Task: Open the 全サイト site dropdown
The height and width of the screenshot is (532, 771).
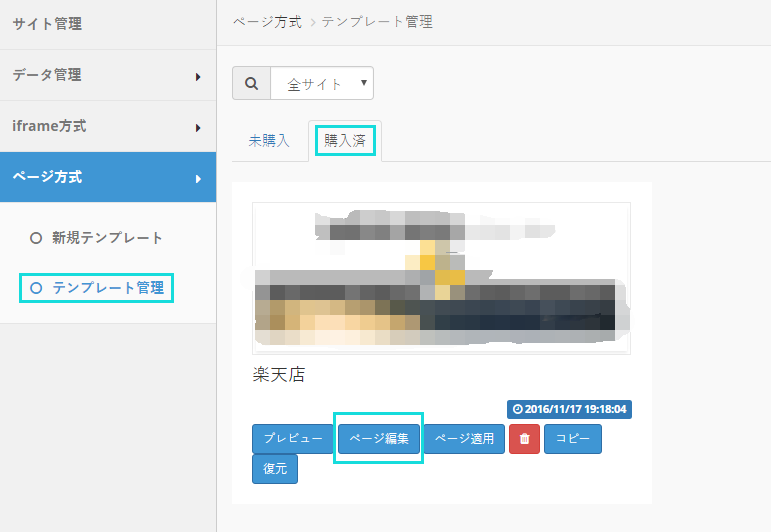Action: [322, 84]
